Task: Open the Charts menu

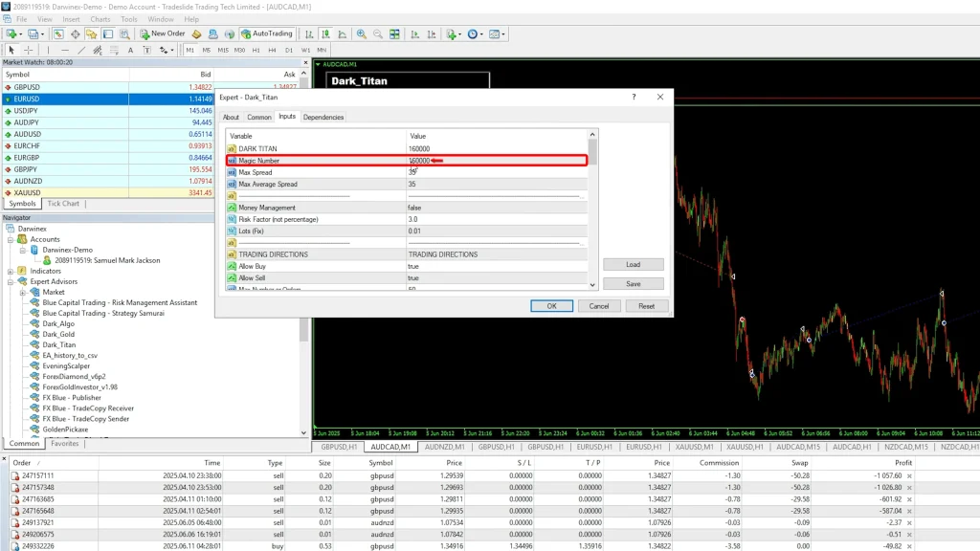Action: tap(100, 19)
